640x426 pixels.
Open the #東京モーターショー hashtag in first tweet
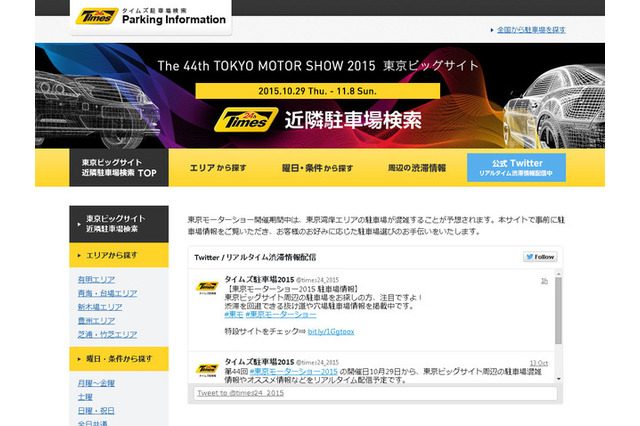click(x=281, y=315)
